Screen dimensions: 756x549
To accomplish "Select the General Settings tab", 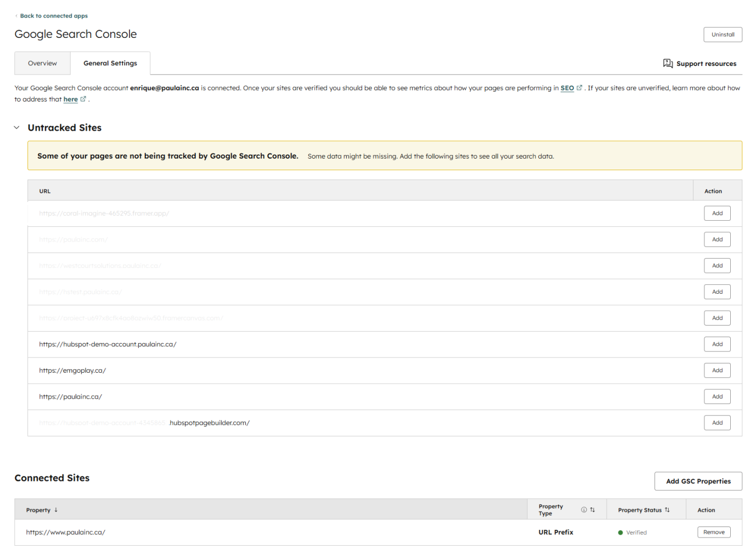I will point(110,63).
